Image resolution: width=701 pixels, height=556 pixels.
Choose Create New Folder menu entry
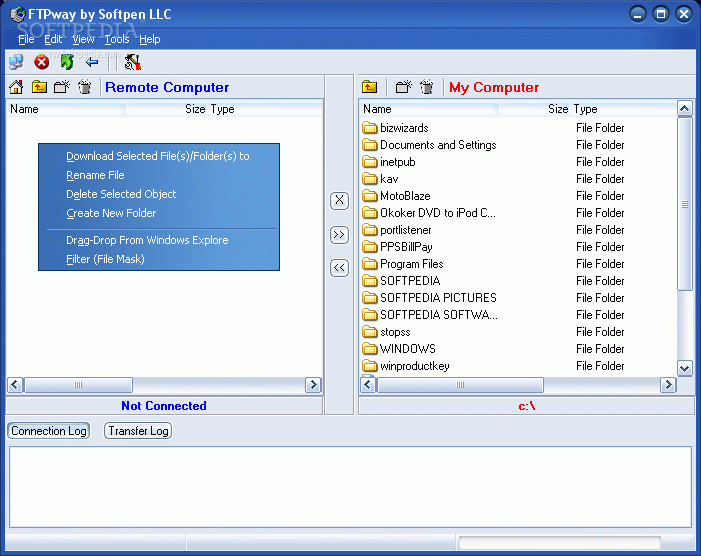coord(158,213)
